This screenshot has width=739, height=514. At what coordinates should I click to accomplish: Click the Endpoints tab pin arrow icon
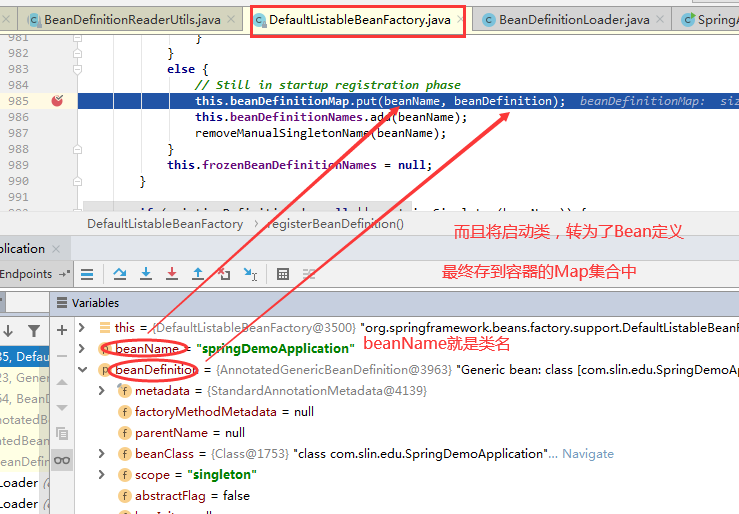[65, 274]
